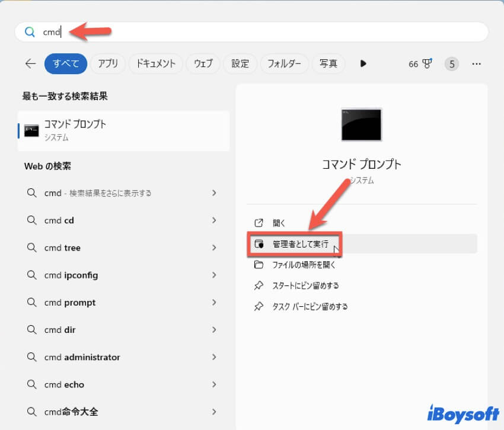This screenshot has width=504, height=430.
Task: Open the rewards trophy showing 66
Action: pos(420,64)
